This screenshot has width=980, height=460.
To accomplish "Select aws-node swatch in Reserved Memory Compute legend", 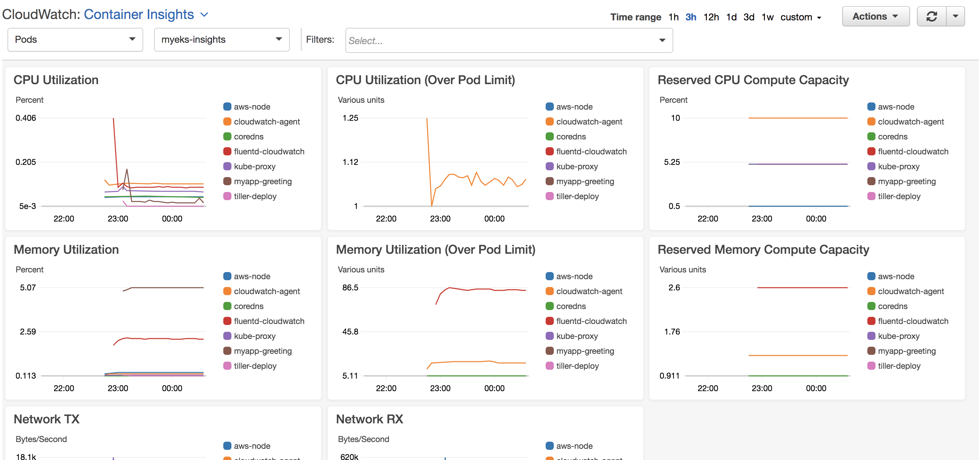I will pyautogui.click(x=871, y=276).
